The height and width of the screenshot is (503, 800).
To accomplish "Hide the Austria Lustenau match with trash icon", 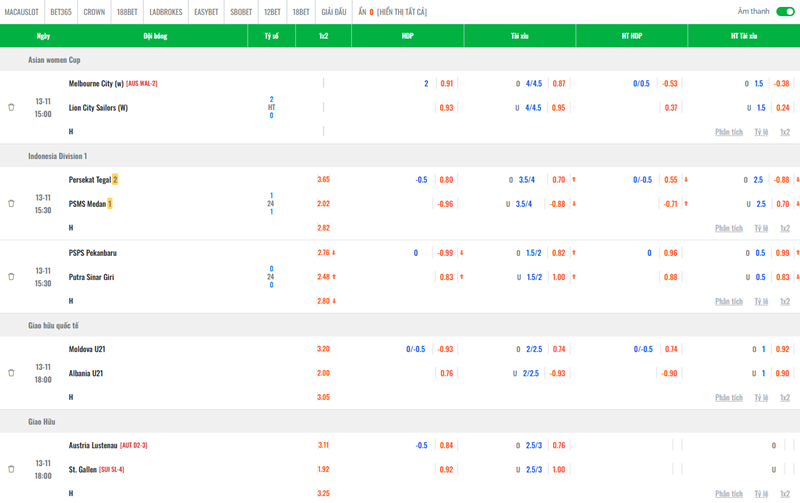I will (11, 469).
